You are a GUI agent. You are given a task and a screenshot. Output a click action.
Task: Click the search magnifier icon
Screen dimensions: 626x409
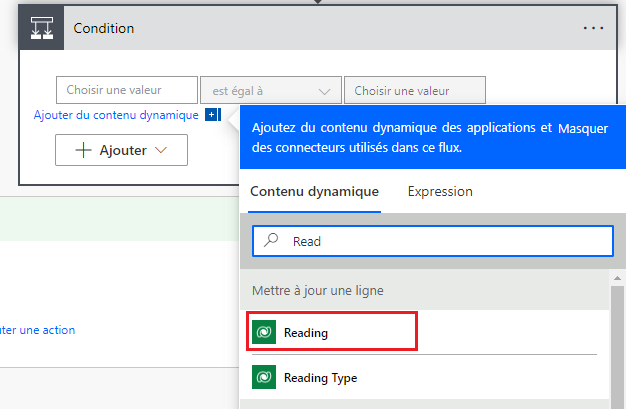pos(271,240)
